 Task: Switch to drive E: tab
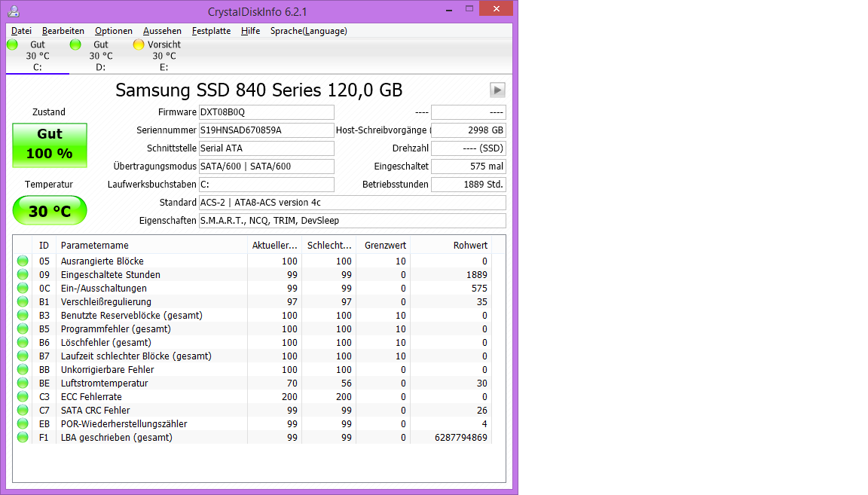(x=164, y=56)
